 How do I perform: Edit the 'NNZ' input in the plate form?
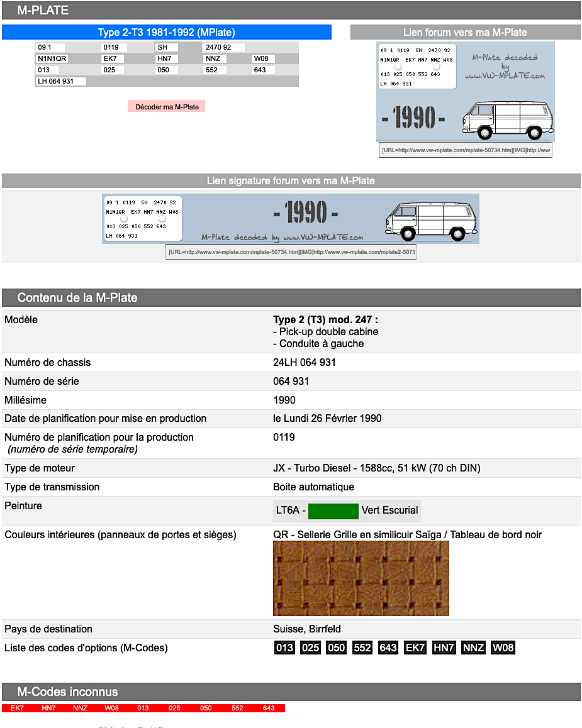pyautogui.click(x=216, y=58)
